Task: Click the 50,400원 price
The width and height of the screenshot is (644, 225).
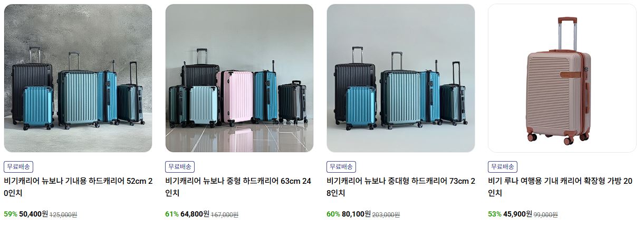Action: pos(34,214)
